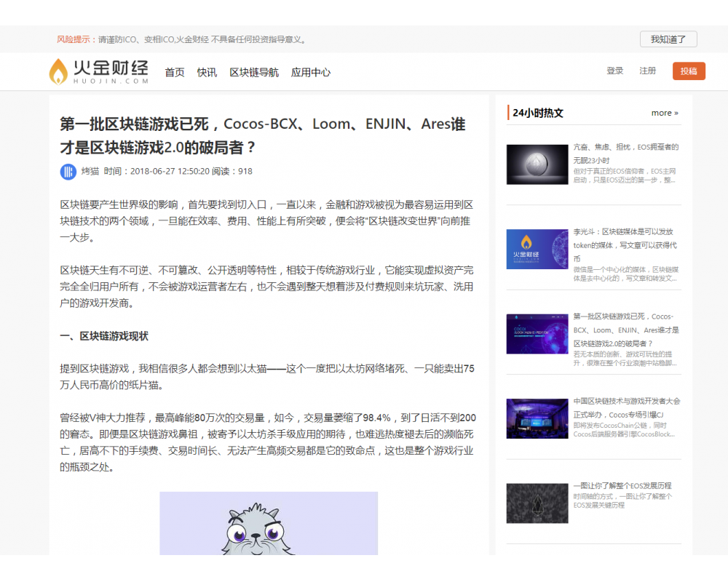Image resolution: width=728 pixels, height=582 pixels.
Task: Click the 24小时热文 sidebar heading
Action: 538,113
